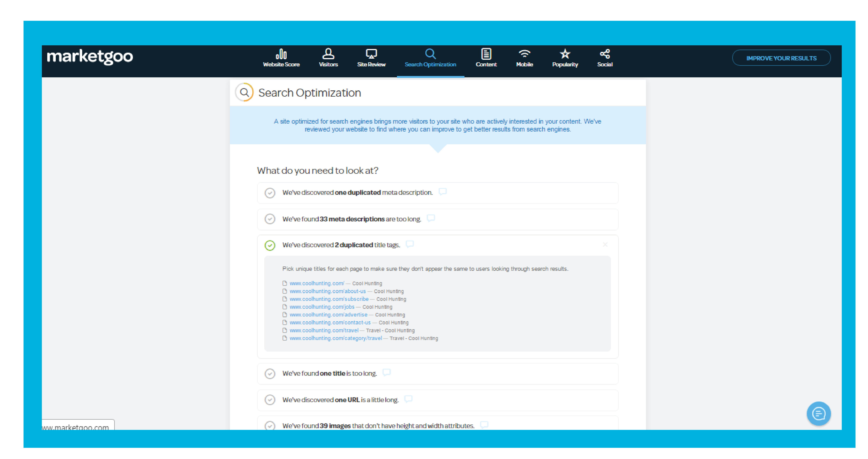Open the Content document icon
The width and height of the screenshot is (868, 459).
pos(486,54)
